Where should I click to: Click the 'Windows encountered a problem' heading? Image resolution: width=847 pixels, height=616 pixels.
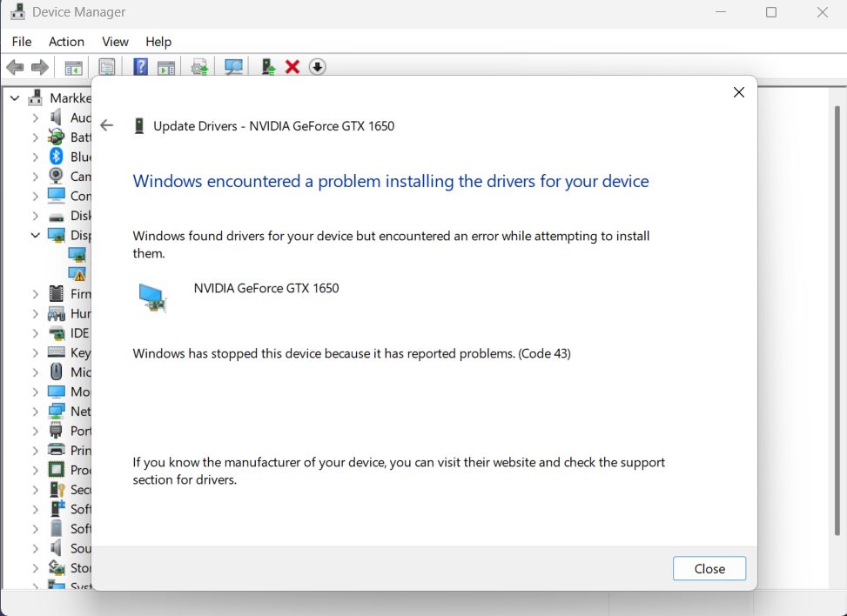pos(391,181)
